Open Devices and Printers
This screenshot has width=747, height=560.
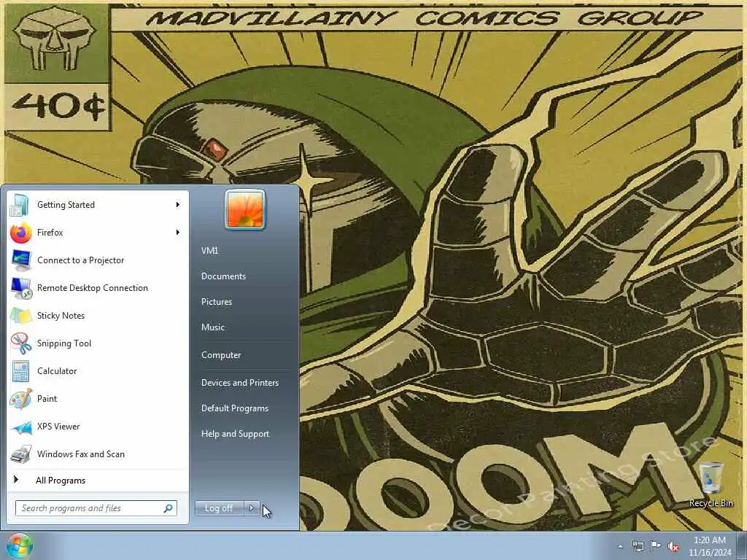240,383
